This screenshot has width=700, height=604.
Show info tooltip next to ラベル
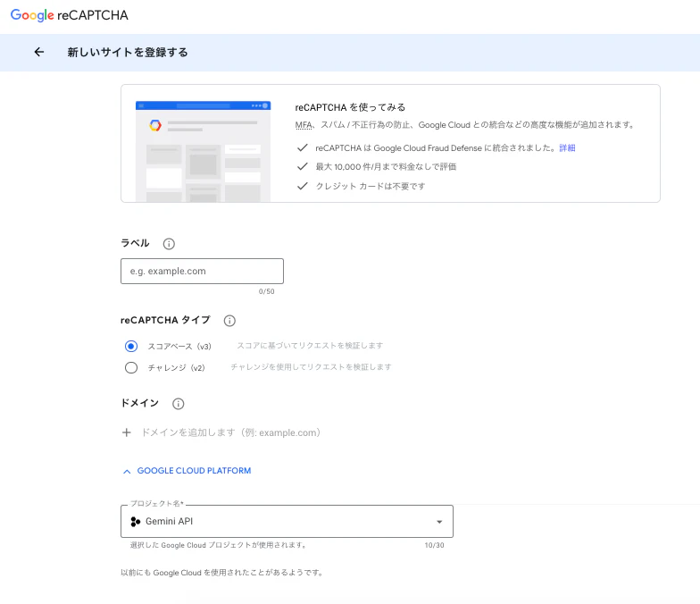pos(169,244)
